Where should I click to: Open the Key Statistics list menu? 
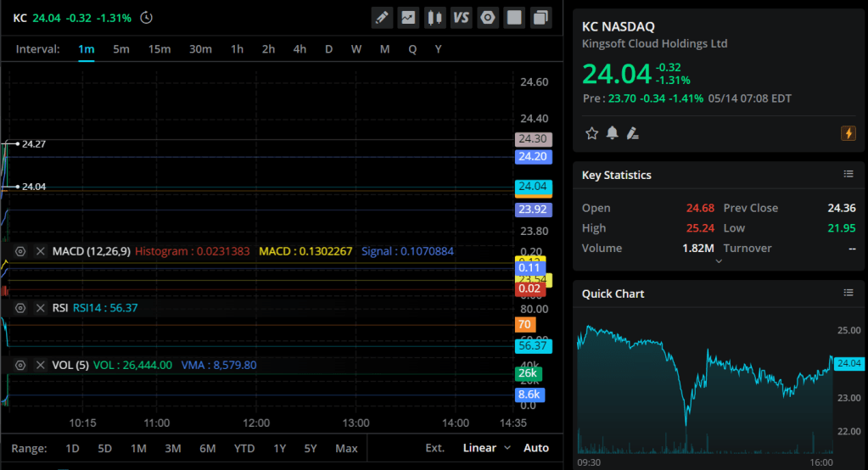click(848, 174)
